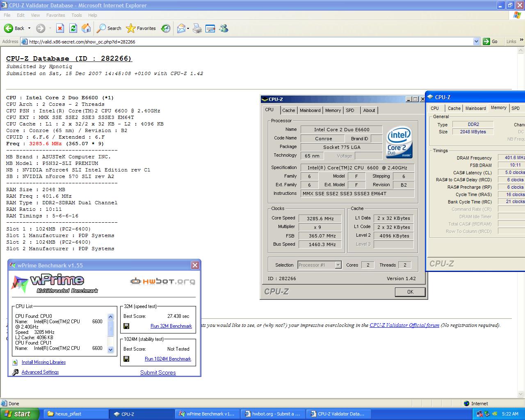525x420 pixels.
Task: Open the View menu
Action: click(x=36, y=15)
